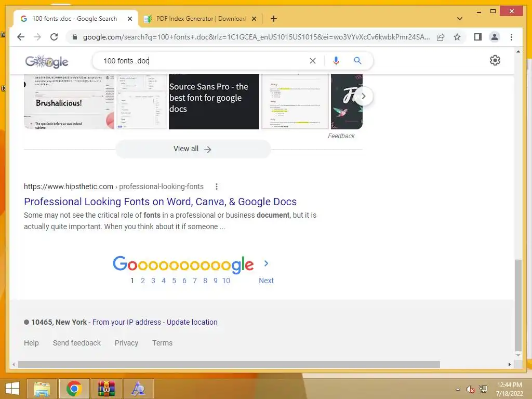Click the Google doodle logo
Viewport: 532px width, 399px height.
[47, 61]
